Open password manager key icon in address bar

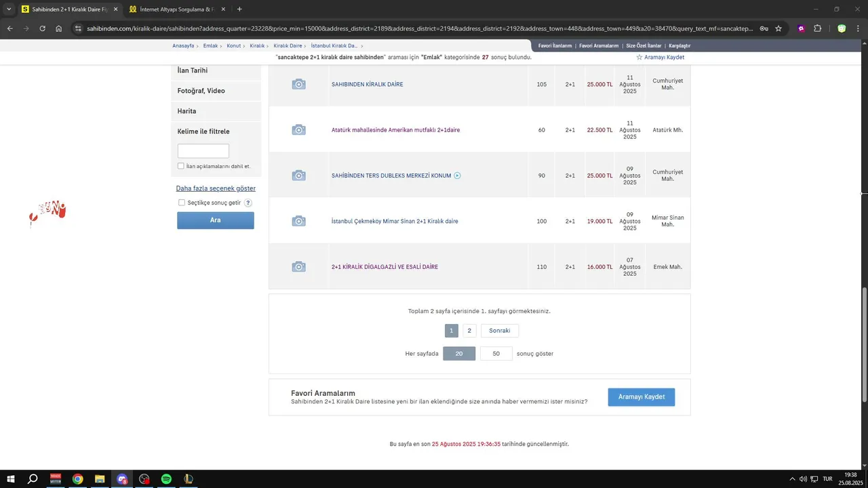[x=764, y=28]
